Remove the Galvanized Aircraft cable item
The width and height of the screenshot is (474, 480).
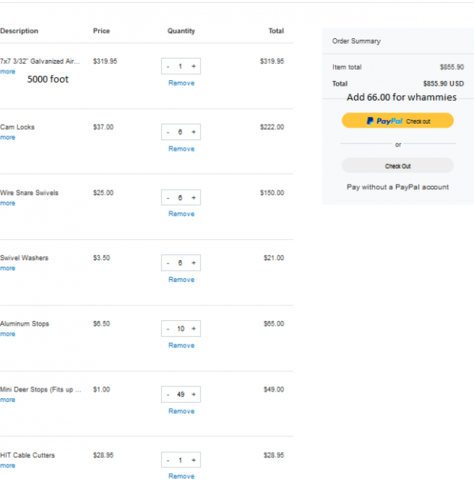tap(181, 83)
